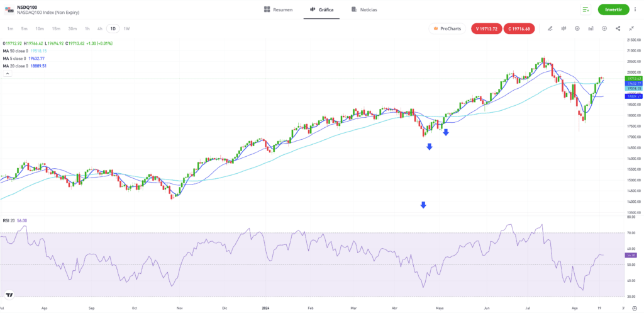
Task: Switch to the Gráfica tab
Action: [321, 9]
